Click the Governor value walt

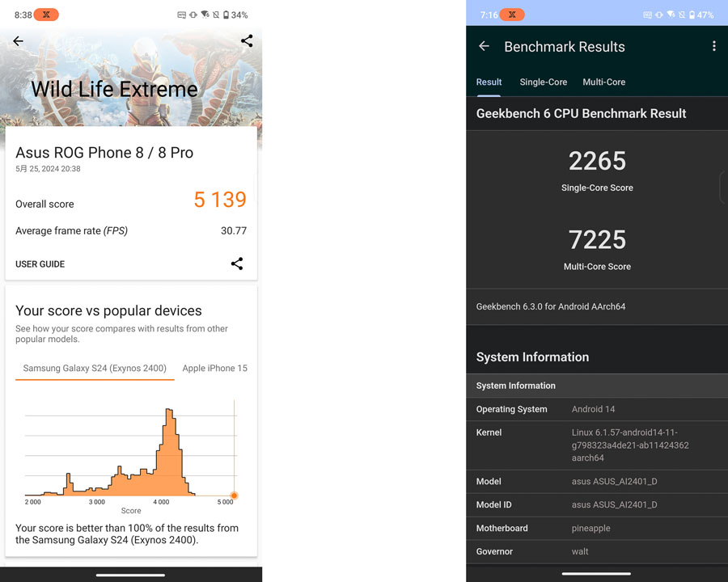pos(579,551)
